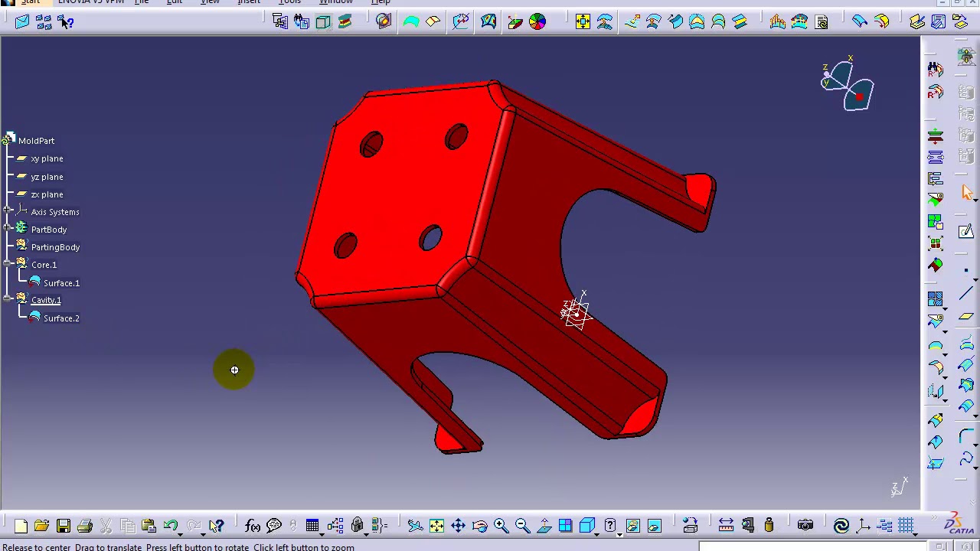Click the Fit All In icon
The height and width of the screenshot is (551, 980).
(x=436, y=526)
